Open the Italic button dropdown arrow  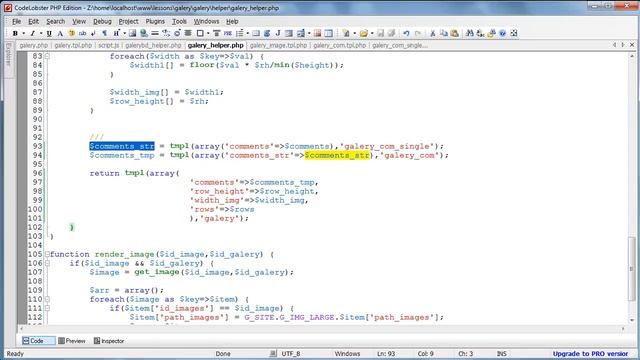(41, 33)
